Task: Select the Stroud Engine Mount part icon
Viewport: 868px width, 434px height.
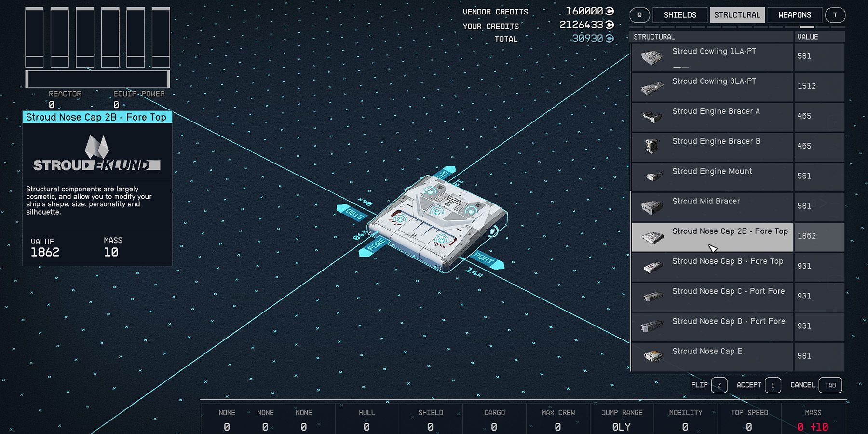Action: point(651,176)
